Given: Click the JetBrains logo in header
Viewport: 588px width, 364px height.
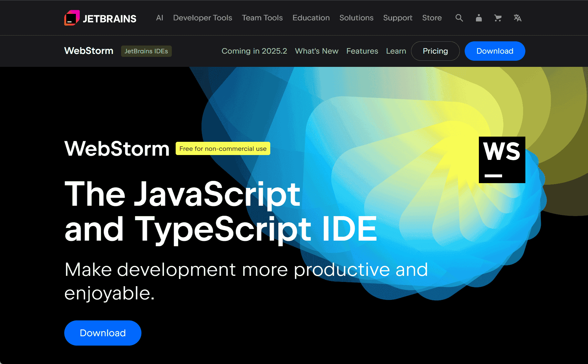Looking at the screenshot, I should [x=100, y=18].
